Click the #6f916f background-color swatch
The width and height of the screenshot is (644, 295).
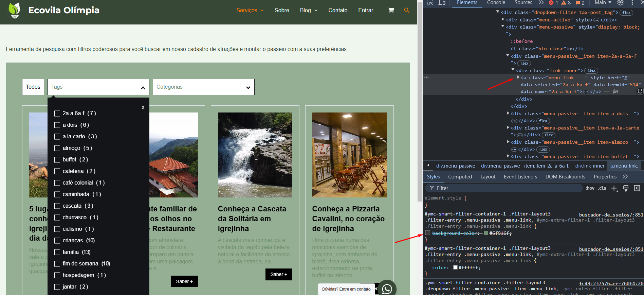point(486,233)
